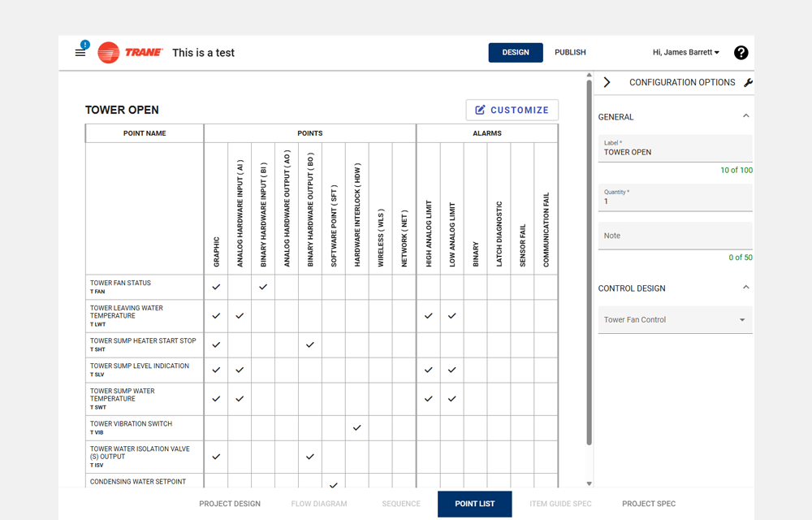
Task: Click the scrollbar down arrow
Action: tap(589, 483)
